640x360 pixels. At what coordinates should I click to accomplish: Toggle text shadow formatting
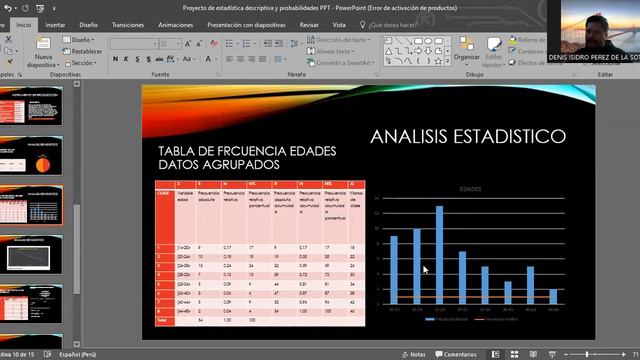pos(149,59)
